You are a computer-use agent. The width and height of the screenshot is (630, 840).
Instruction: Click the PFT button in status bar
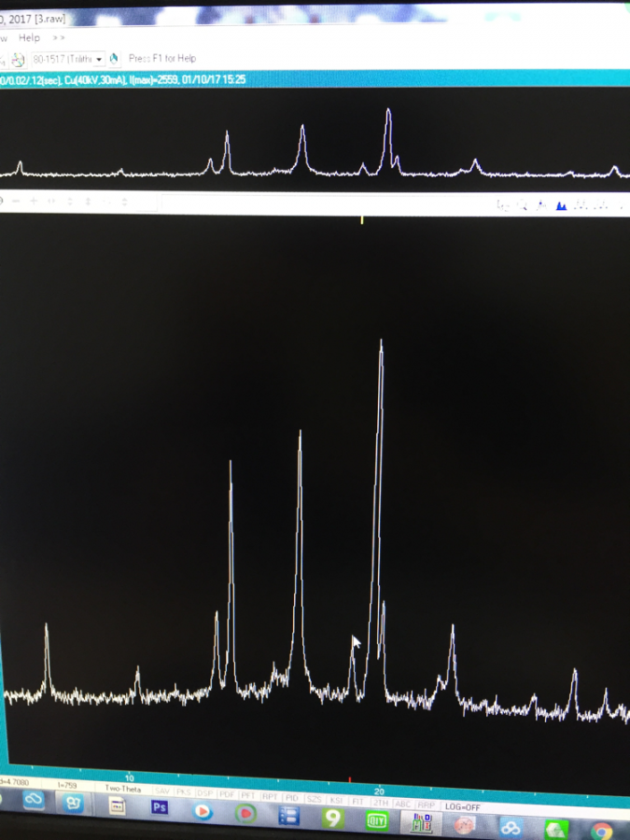coord(247,795)
